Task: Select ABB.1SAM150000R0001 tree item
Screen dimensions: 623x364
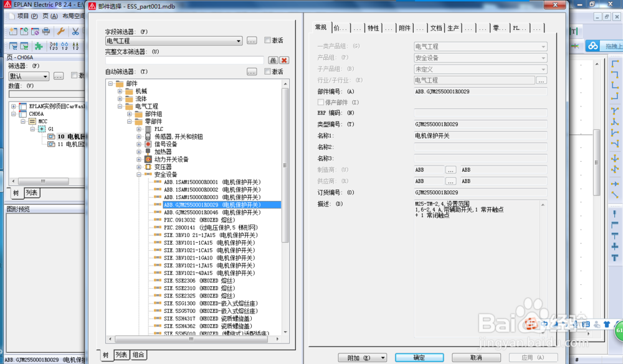Action: coord(212,182)
